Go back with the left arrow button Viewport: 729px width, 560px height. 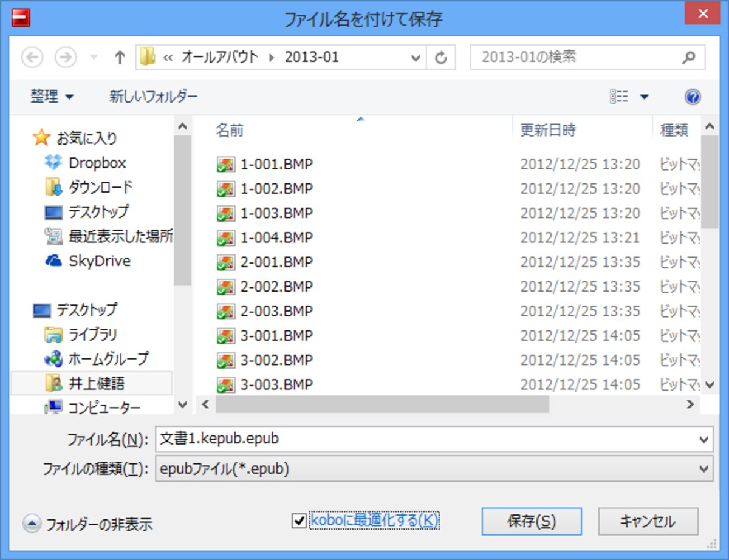point(32,58)
